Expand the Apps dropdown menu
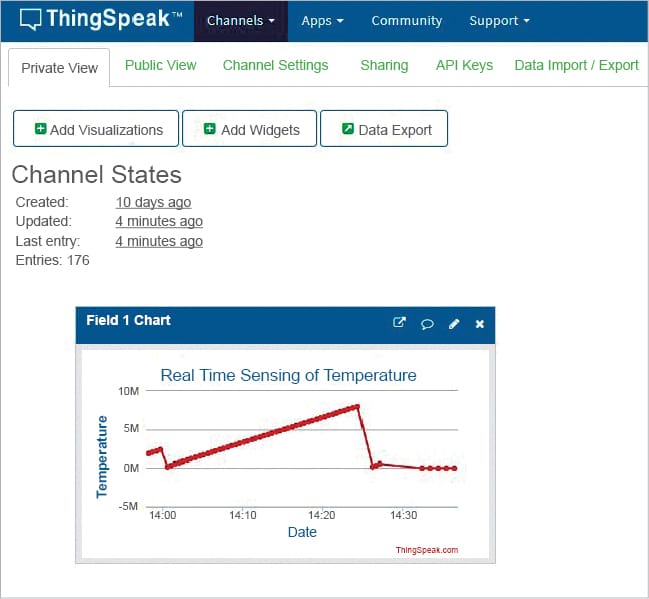Viewport: 649px width, 599px height. point(322,21)
